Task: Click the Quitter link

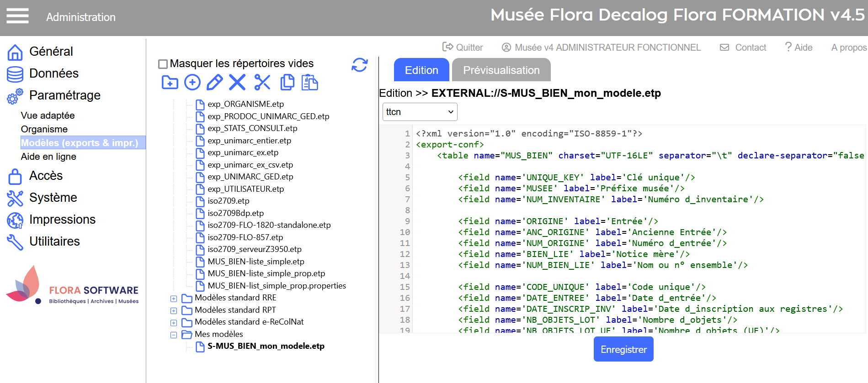Action: point(469,47)
